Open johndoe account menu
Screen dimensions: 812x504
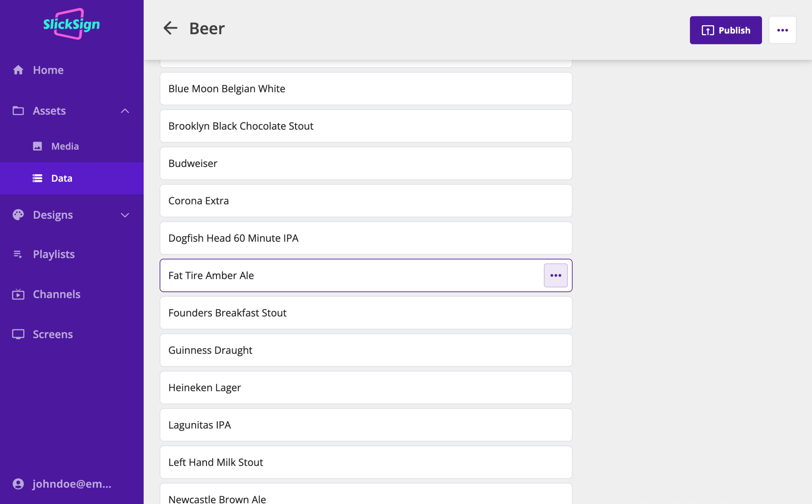(72, 484)
